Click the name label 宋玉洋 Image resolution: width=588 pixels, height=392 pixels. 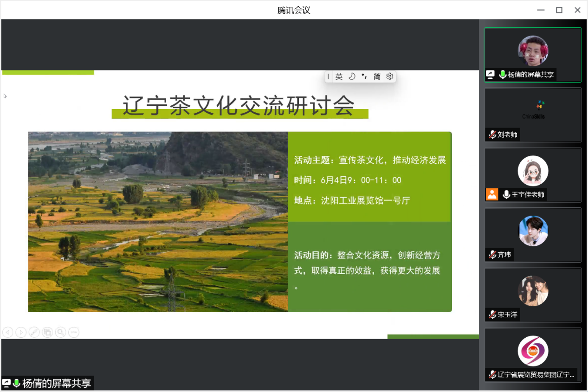click(x=507, y=315)
